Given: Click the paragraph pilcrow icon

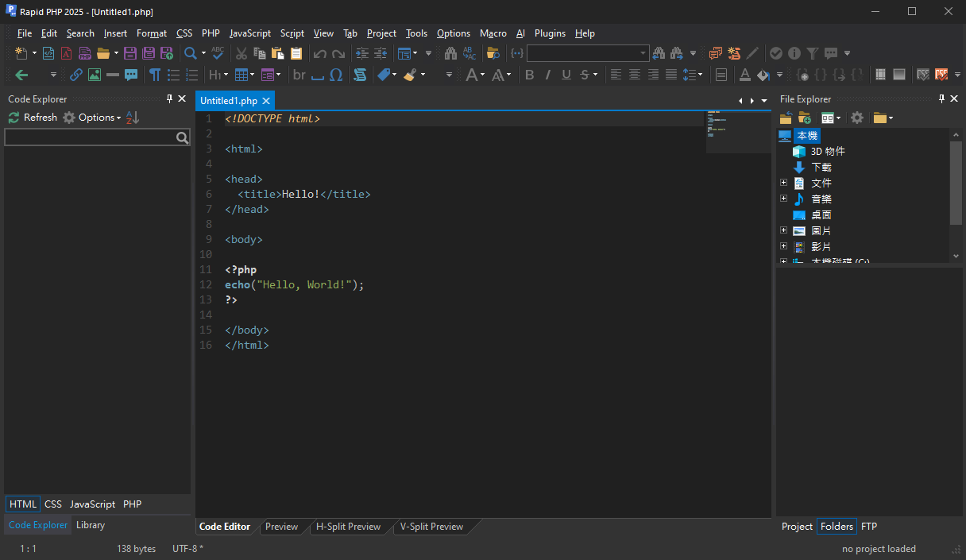Looking at the screenshot, I should 155,75.
